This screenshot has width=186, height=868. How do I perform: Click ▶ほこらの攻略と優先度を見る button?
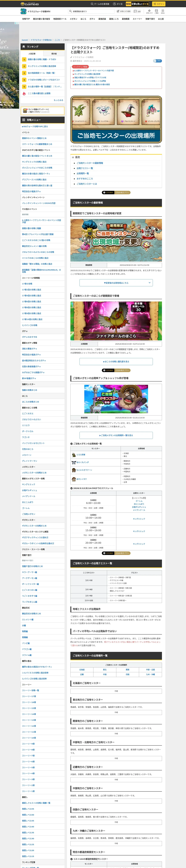point(116,362)
